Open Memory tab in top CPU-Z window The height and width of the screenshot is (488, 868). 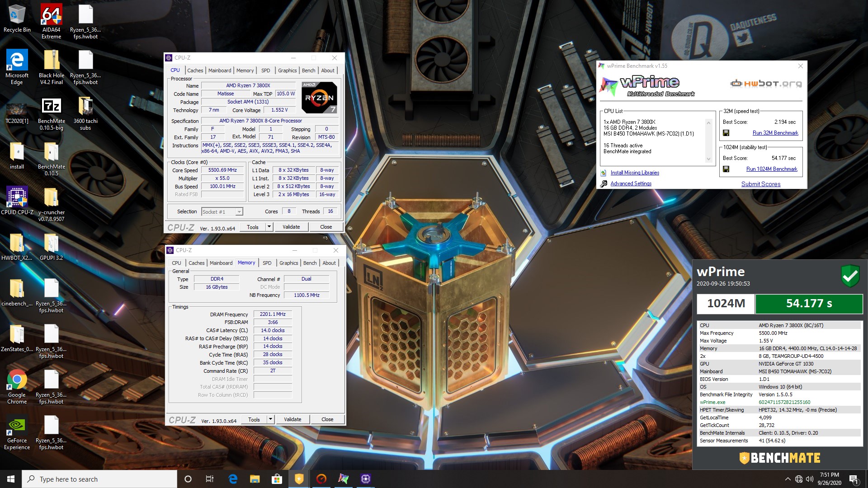point(245,70)
